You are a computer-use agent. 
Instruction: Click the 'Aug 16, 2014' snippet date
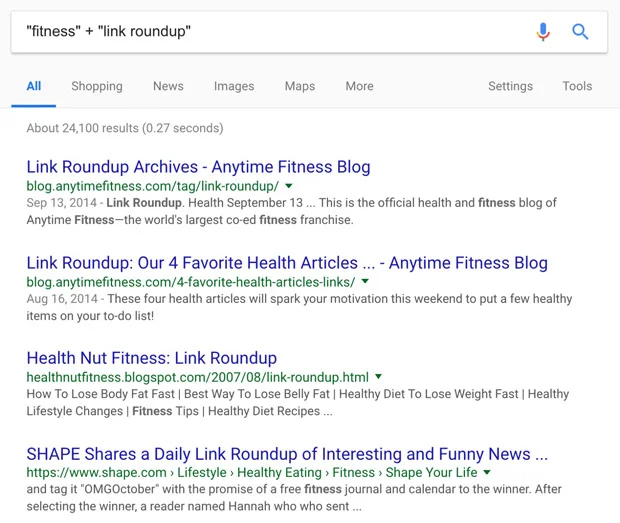(x=62, y=299)
